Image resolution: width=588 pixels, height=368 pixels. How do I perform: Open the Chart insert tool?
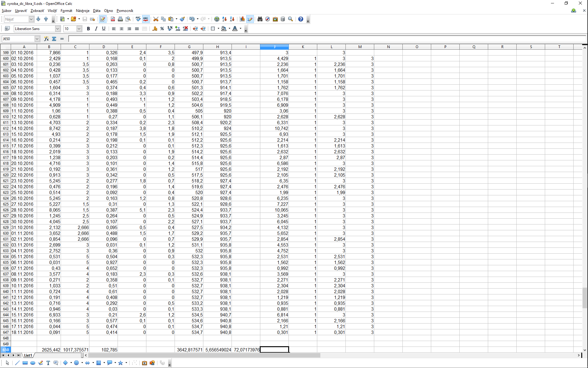pos(242,19)
